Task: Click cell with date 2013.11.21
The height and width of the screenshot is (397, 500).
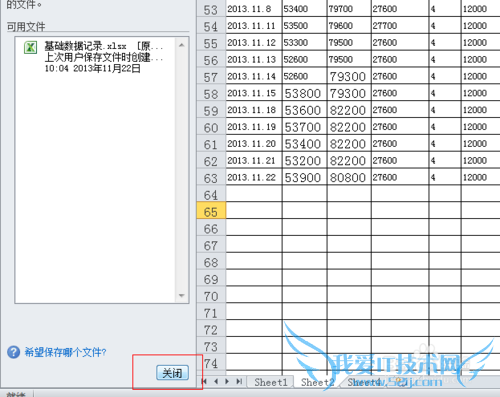Action: (x=254, y=160)
